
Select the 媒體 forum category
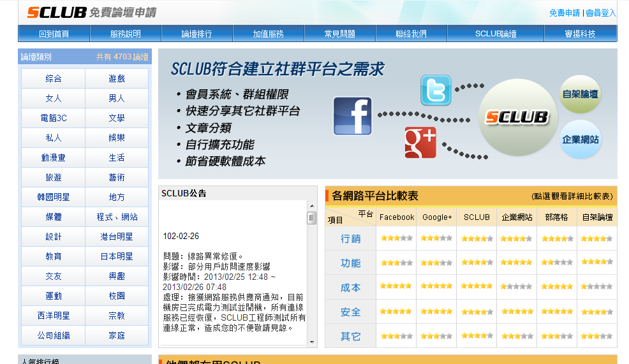[x=54, y=217]
